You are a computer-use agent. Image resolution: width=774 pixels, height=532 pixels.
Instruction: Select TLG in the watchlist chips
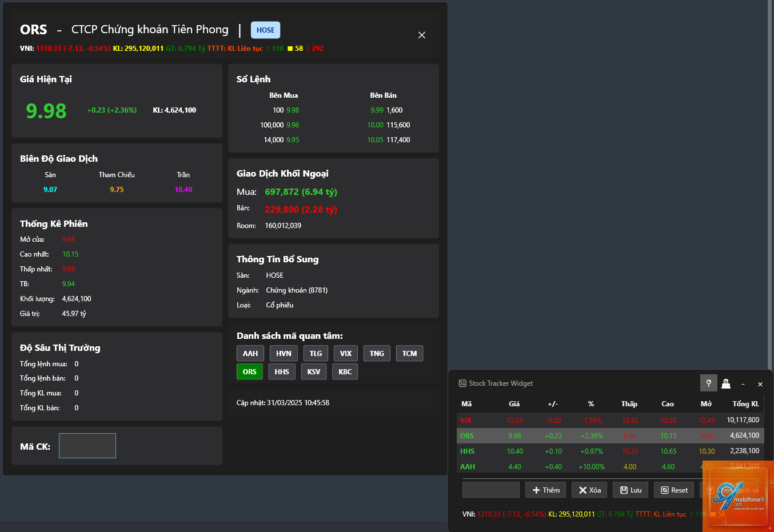316,353
